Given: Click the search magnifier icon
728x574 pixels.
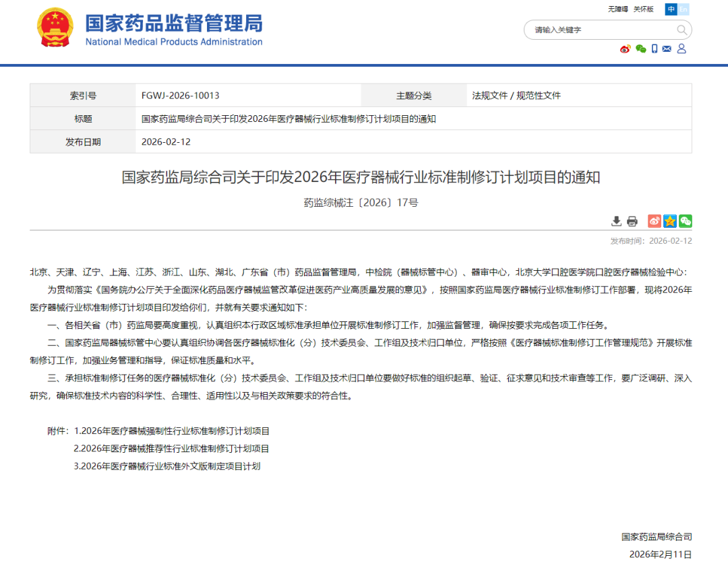Looking at the screenshot, I should 681,30.
